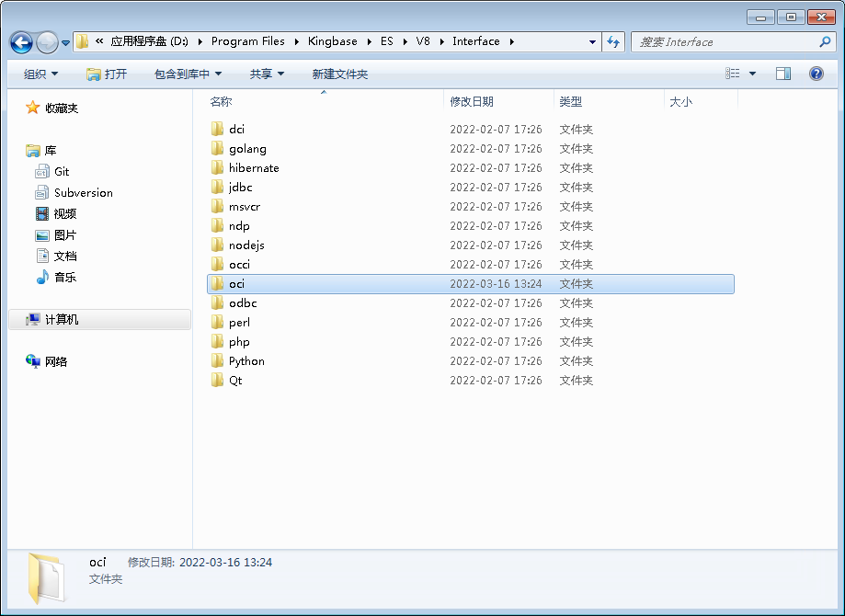This screenshot has width=845, height=616.
Task: Click the large folder icon in details pane
Action: coord(47,578)
